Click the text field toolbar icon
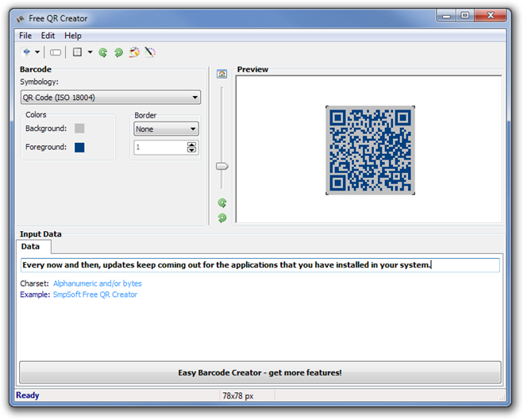The image size is (524, 420). click(x=56, y=52)
